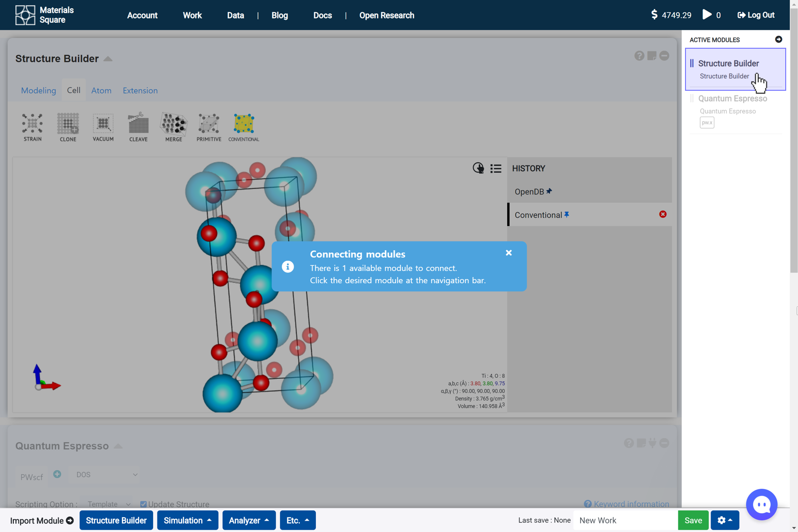The height and width of the screenshot is (532, 798).
Task: Open the Modeling tab
Action: [38, 90]
